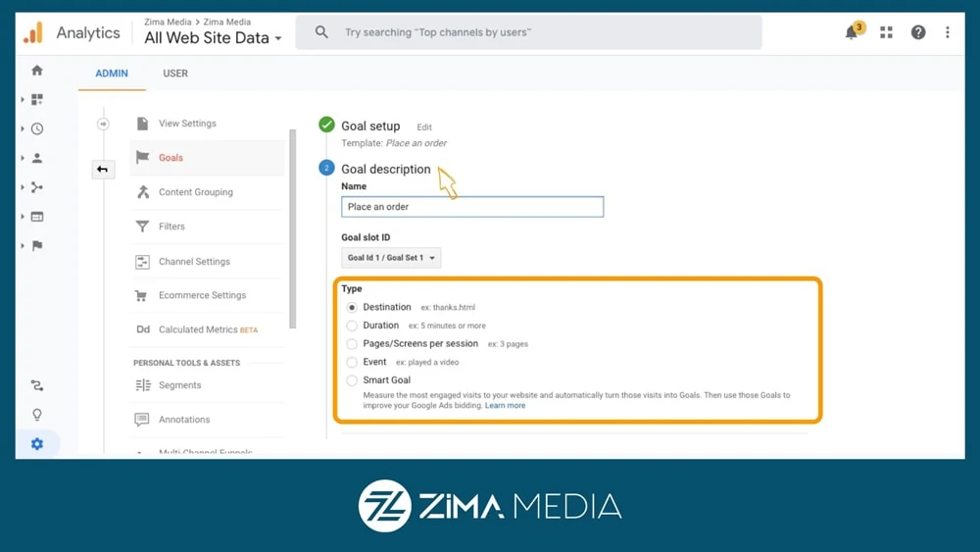Choose the Event goal type

tap(352, 363)
